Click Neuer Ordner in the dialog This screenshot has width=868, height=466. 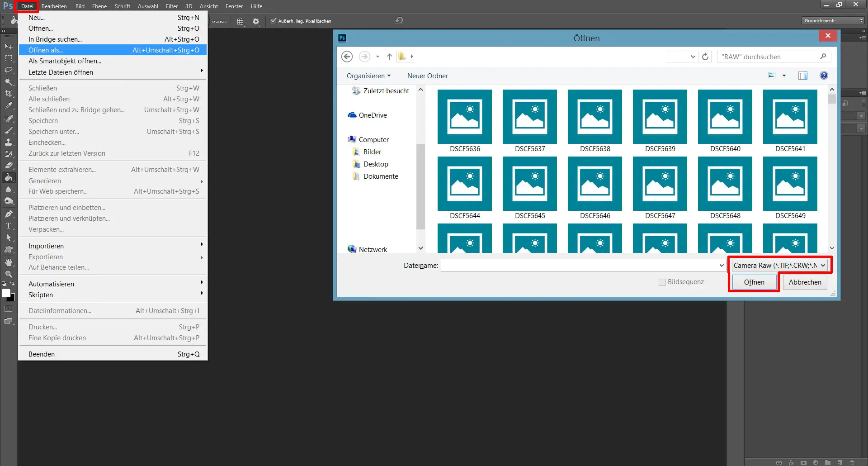pos(427,76)
